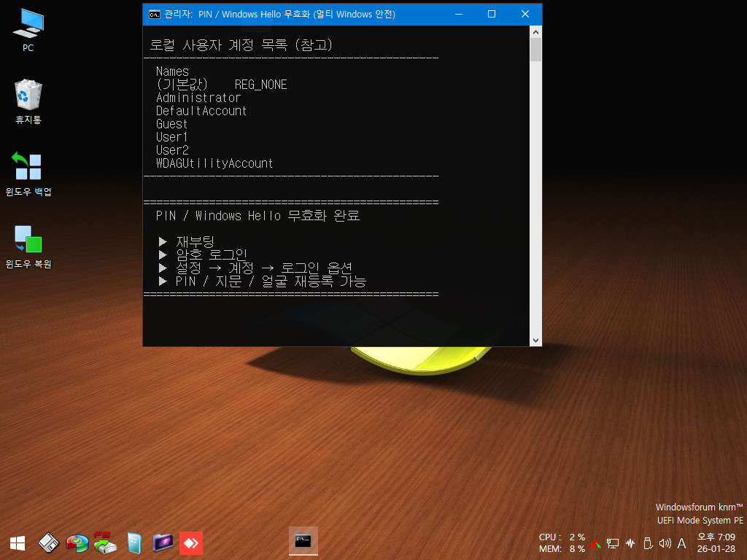Screen dimensions: 747x560
Task: Launch the 윈도우 복원 desktop shortcut
Action: [x=28, y=246]
